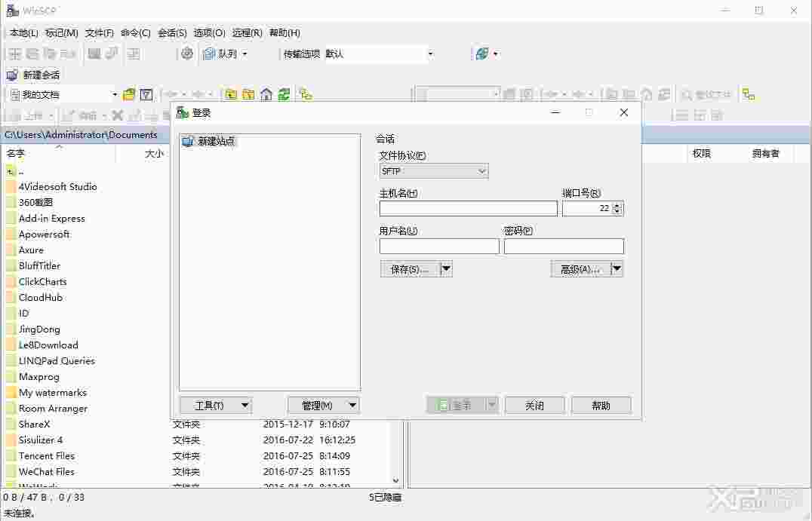Viewport: 812px width, 521px height.
Task: Click the 拥有者 column header
Action: pyautogui.click(x=765, y=154)
